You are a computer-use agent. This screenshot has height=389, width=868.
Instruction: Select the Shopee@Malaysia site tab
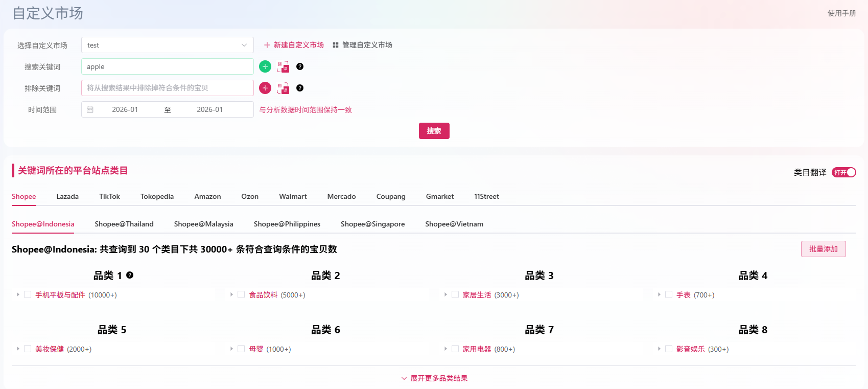(x=203, y=224)
